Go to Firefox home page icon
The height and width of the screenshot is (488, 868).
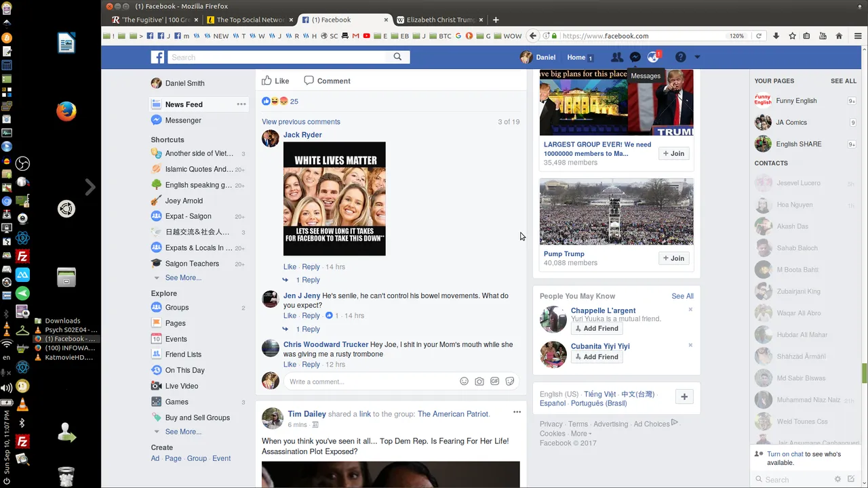(839, 36)
